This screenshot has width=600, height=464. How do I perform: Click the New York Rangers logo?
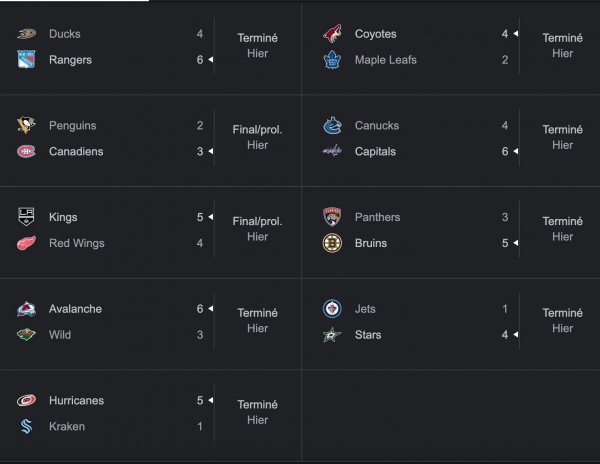(x=26, y=60)
